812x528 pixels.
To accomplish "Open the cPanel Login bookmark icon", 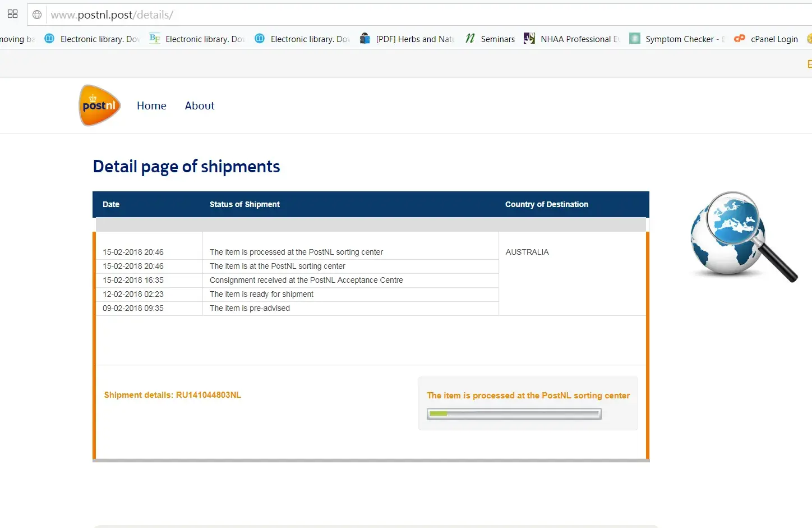I will click(740, 38).
